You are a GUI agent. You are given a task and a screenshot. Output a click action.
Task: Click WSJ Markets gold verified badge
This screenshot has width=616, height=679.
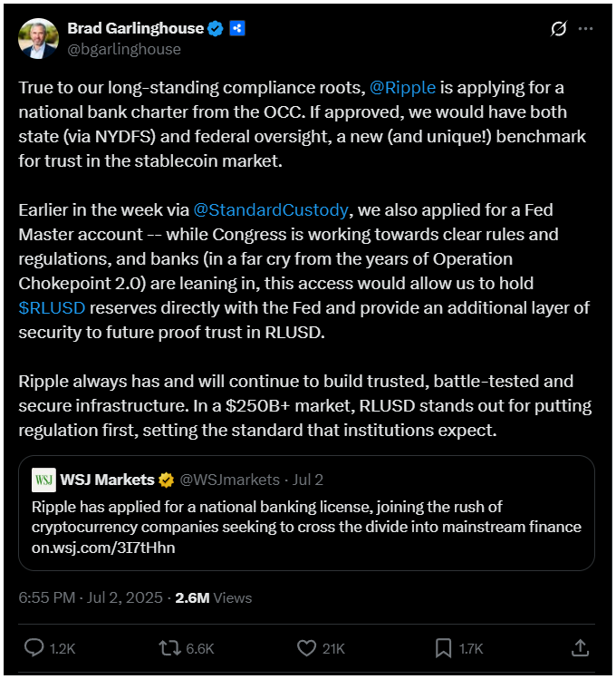click(167, 479)
